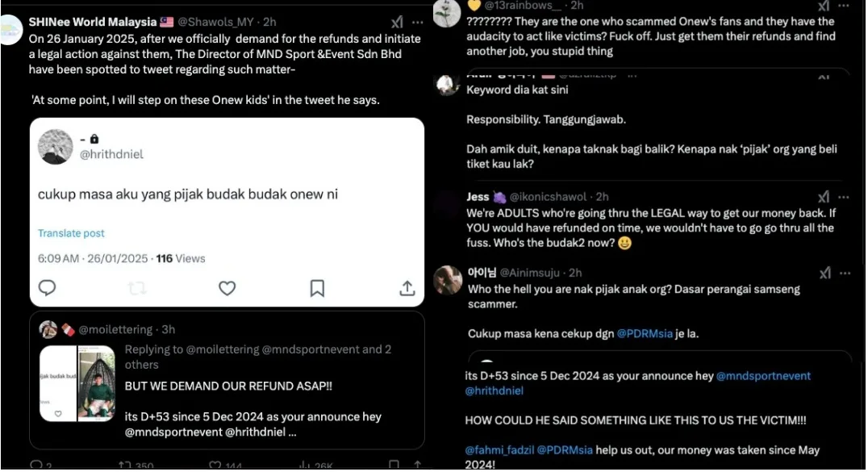Expand the more options menu on the Ainimsuju reply
868x472 pixels.
click(844, 273)
